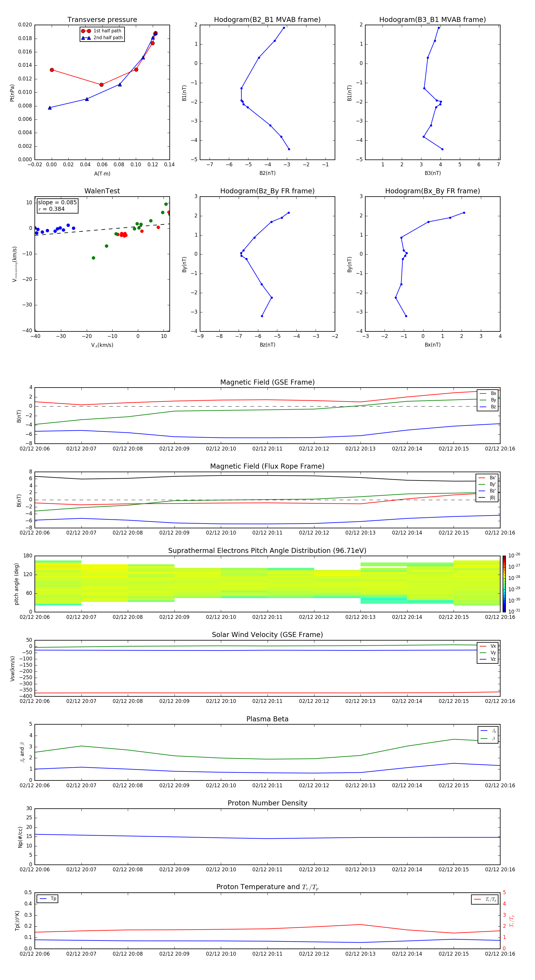Click '02/12 20:13' under pitch angle plot

[360, 617]
